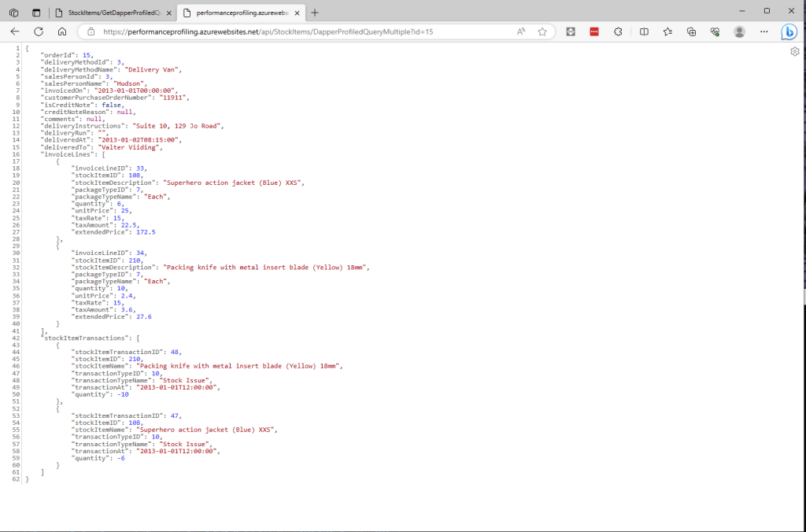Reload the page with the refresh button
806x532 pixels.
38,31
